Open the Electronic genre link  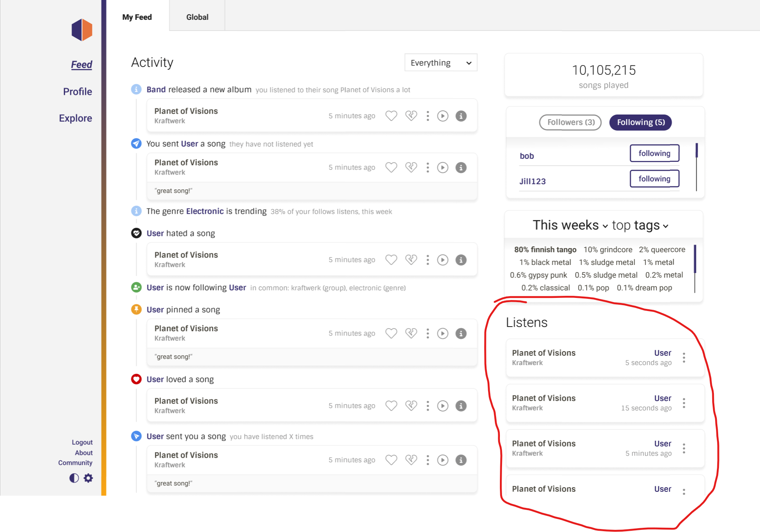(205, 211)
